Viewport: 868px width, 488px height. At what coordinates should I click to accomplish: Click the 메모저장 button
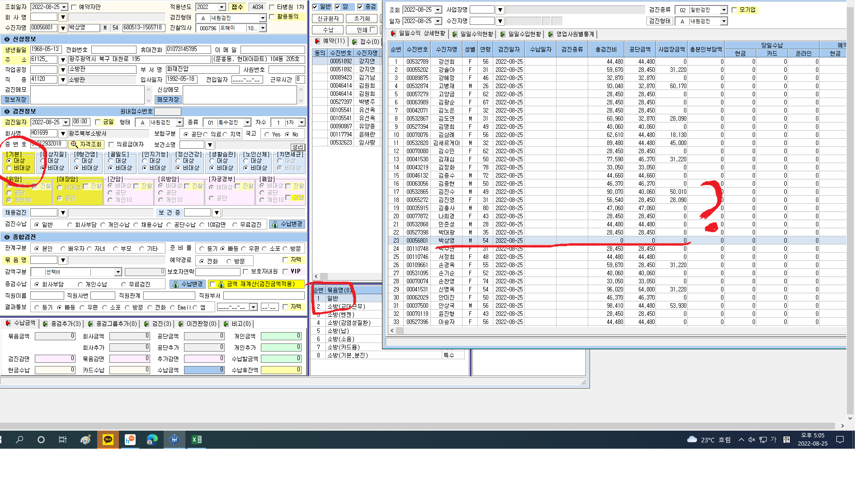click(168, 100)
